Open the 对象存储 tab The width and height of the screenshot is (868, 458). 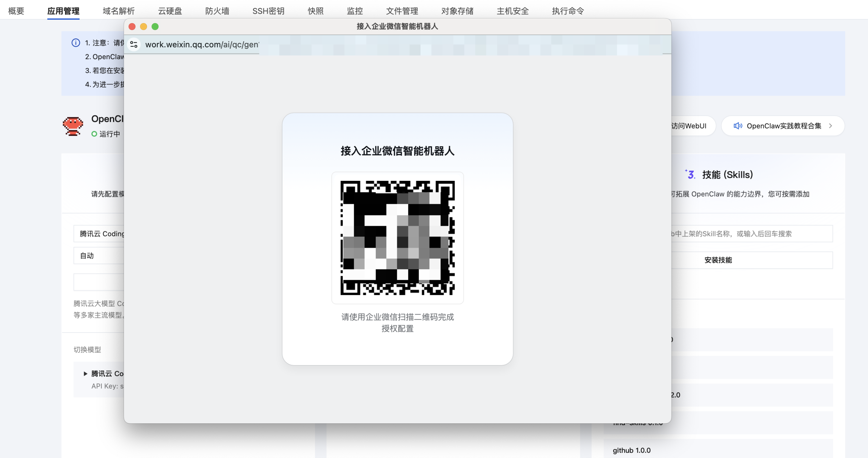click(457, 11)
